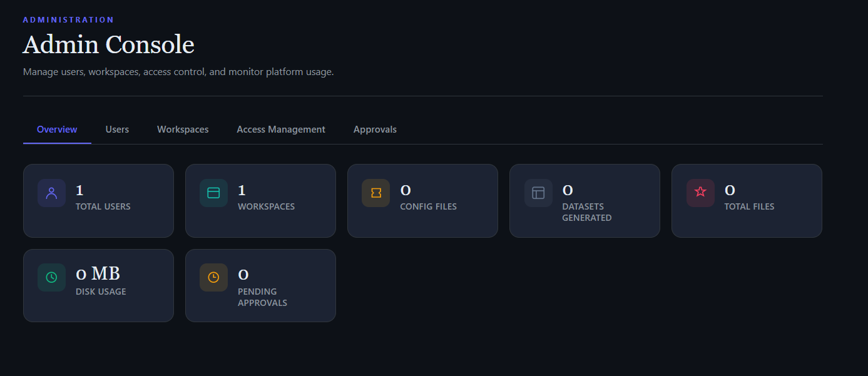868x376 pixels.
Task: Click the Pending Approvals clock icon
Action: coord(213,277)
